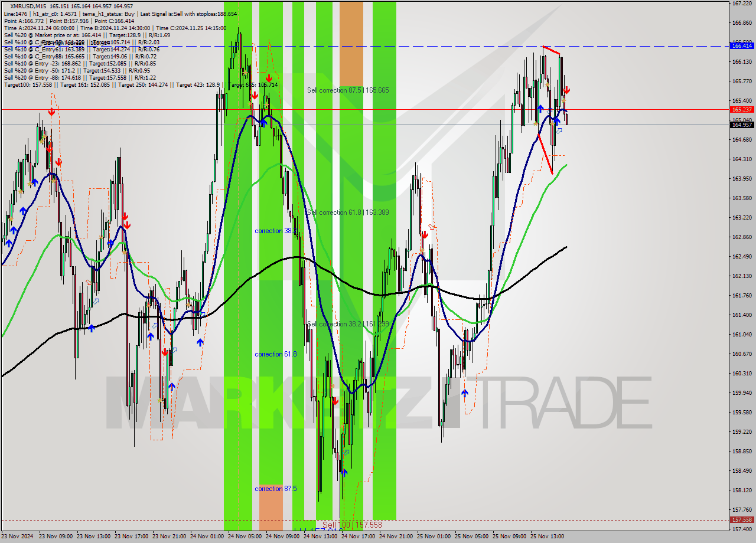Click the 162.490 price axis label
The height and width of the screenshot is (543, 756).
[x=742, y=256]
